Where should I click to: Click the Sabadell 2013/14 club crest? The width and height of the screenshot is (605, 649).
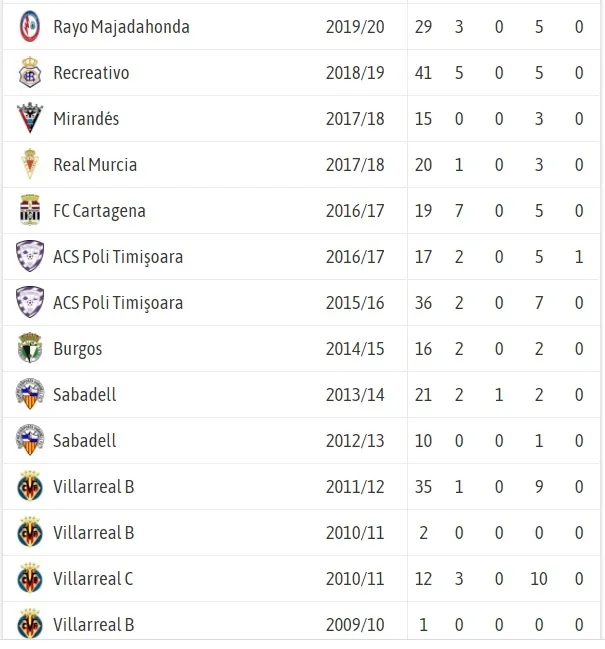click(30, 395)
